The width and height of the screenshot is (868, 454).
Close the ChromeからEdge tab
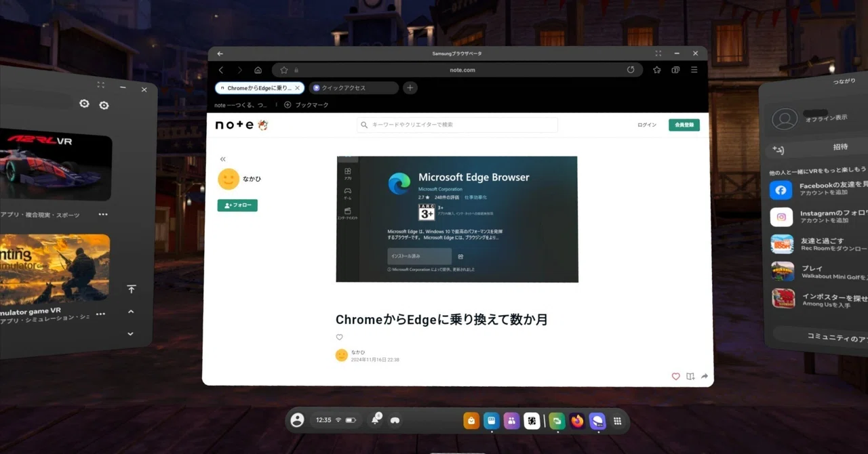coord(297,88)
